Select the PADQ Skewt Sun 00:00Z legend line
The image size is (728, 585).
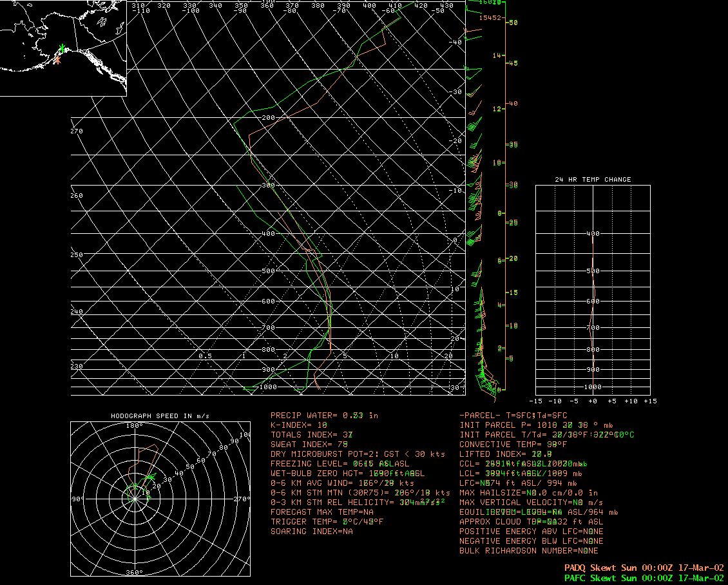(644, 568)
